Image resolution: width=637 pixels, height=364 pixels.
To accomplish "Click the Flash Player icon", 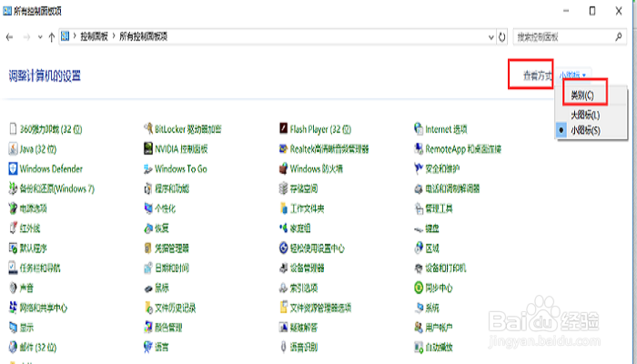I will point(284,129).
